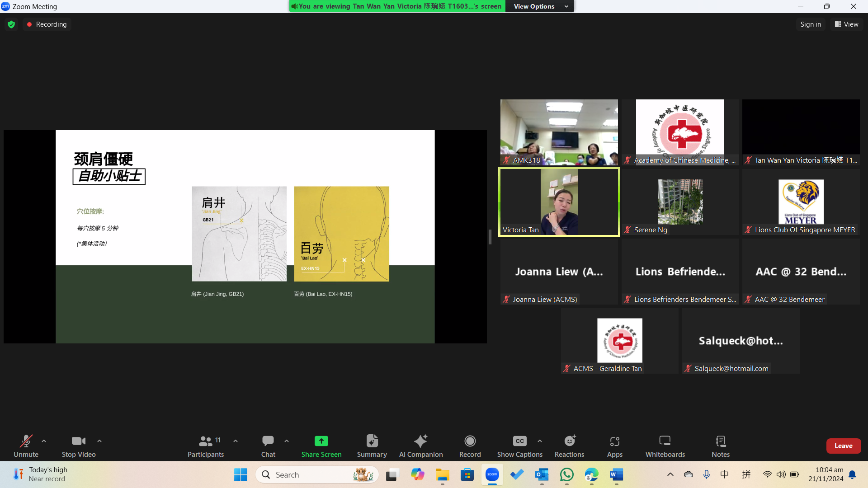The height and width of the screenshot is (488, 868).
Task: Open meeting Notes
Action: coord(720,446)
